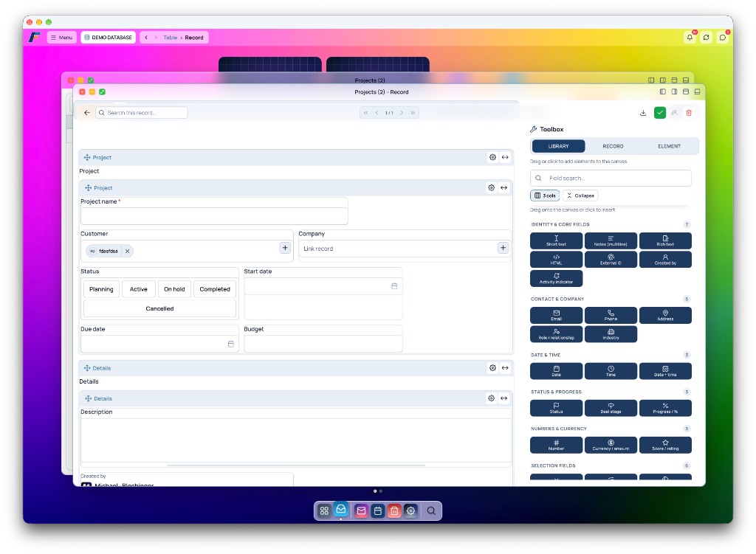Open the app grid icon in dock
Image resolution: width=756 pixels, height=554 pixels.
(324, 510)
